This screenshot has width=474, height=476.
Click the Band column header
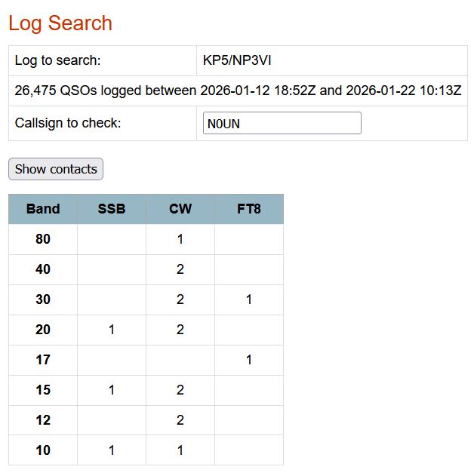[x=43, y=209]
